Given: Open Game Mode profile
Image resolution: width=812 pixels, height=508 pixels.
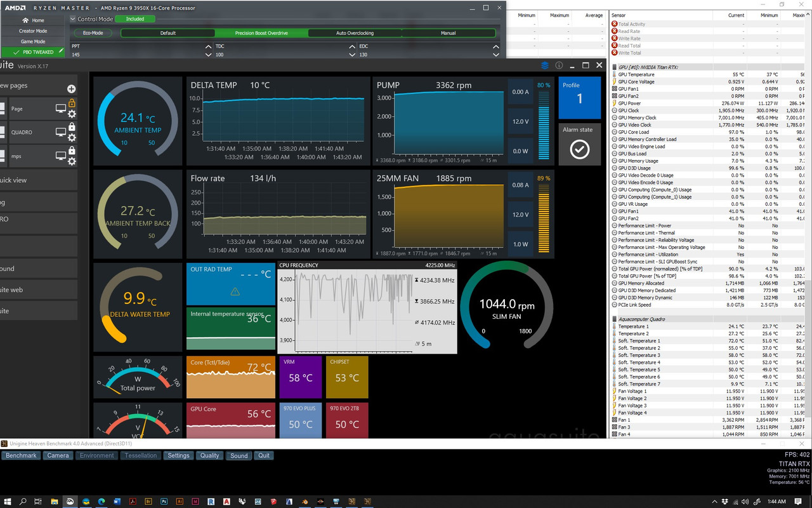Looking at the screenshot, I should 32,41.
